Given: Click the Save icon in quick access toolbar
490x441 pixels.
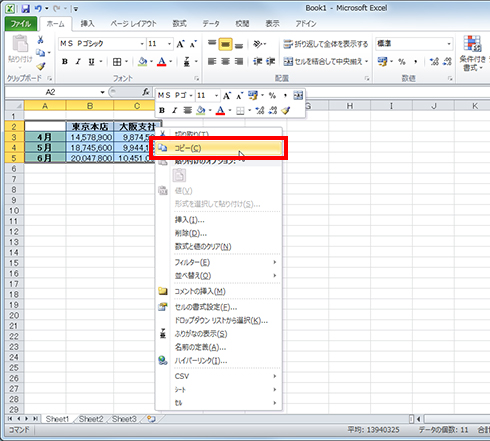Looking at the screenshot, I should 26,9.
